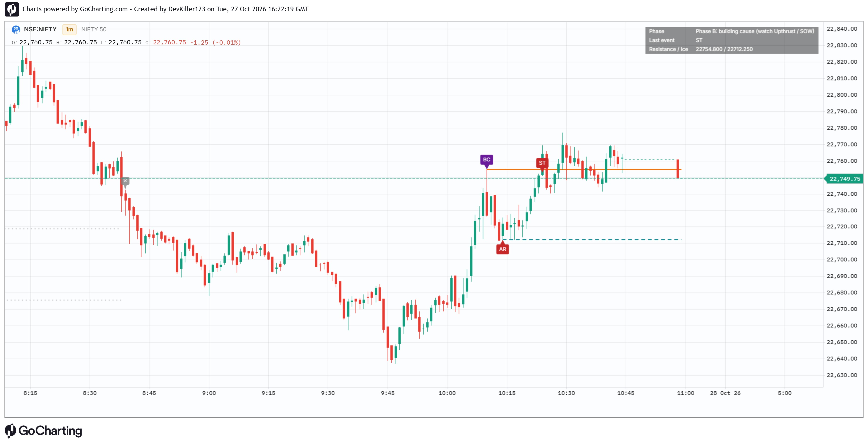Click the NSE:NIFTY symbol name
This screenshot has width=868, height=444.
(40, 29)
